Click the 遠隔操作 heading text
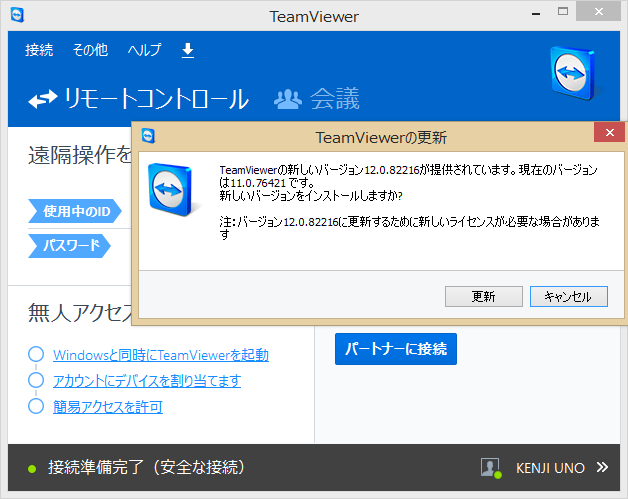The height and width of the screenshot is (499, 628). click(80, 155)
